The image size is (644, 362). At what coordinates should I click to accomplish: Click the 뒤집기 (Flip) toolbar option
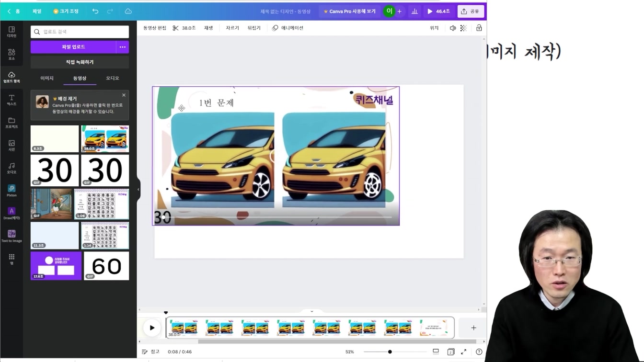pos(254,28)
